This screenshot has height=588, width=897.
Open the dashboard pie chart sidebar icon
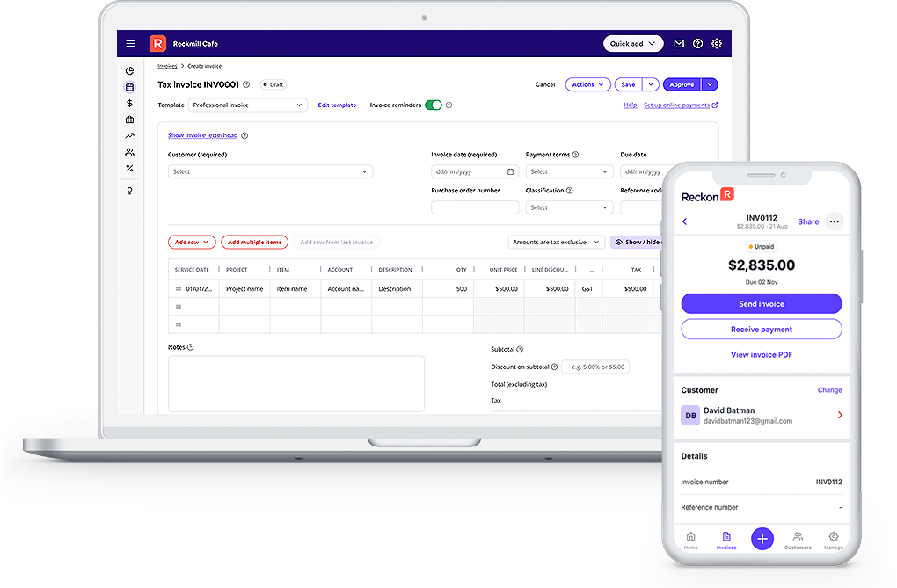click(130, 71)
